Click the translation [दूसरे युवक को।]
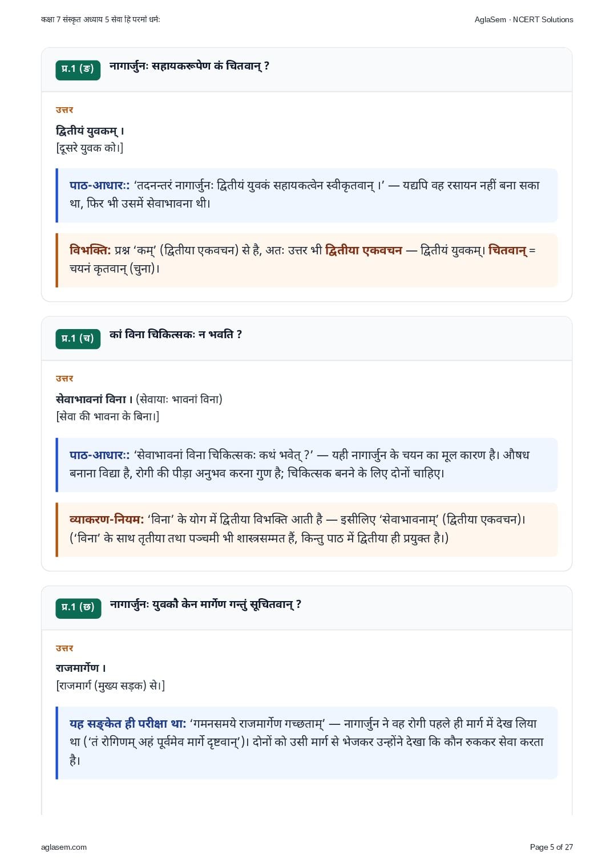This screenshot has height=868, width=614. [x=90, y=148]
